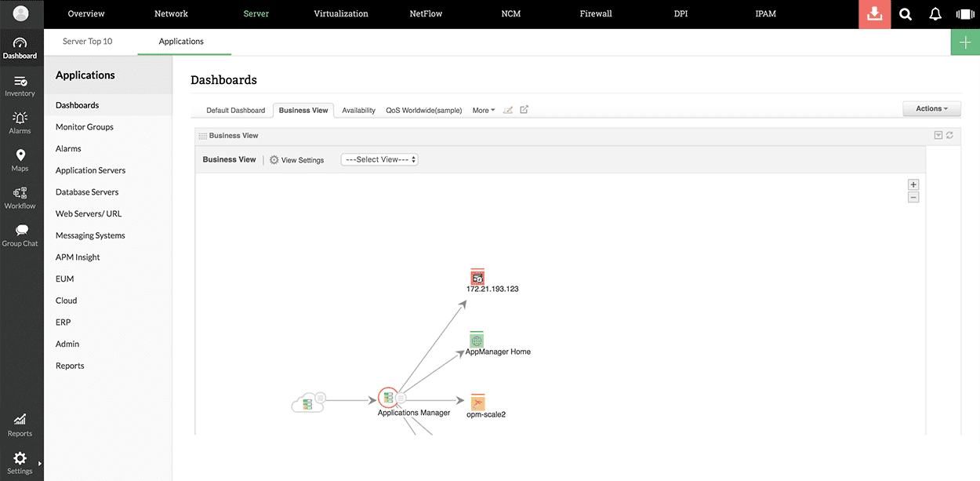Open Workflow in the left sidebar
This screenshot has width=980, height=481.
click(20, 198)
